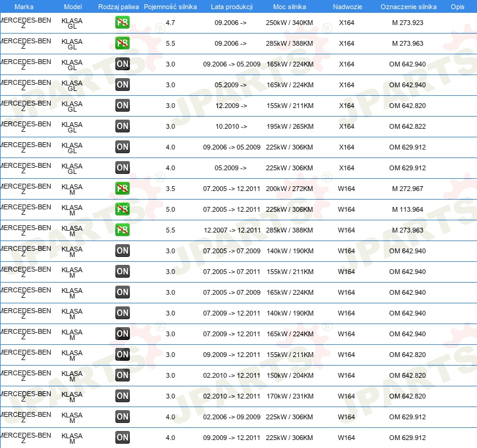
Task: Click the ON icon in the 195kW / 265KM row
Action: [x=123, y=126]
